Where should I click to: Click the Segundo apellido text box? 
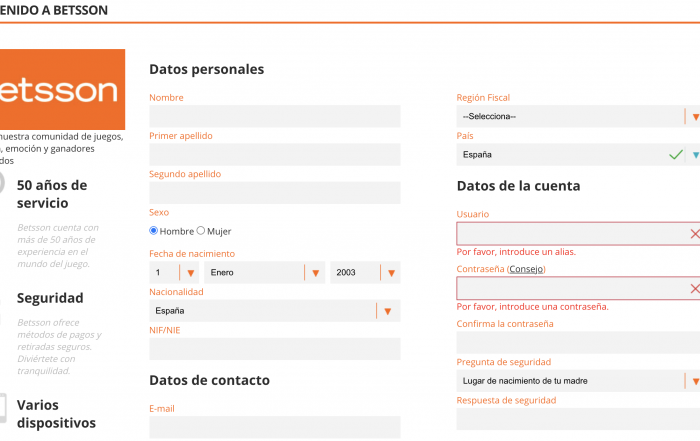[275, 193]
